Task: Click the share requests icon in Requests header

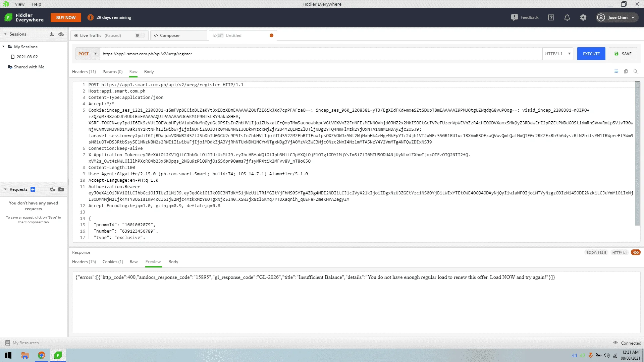Action: [52, 189]
